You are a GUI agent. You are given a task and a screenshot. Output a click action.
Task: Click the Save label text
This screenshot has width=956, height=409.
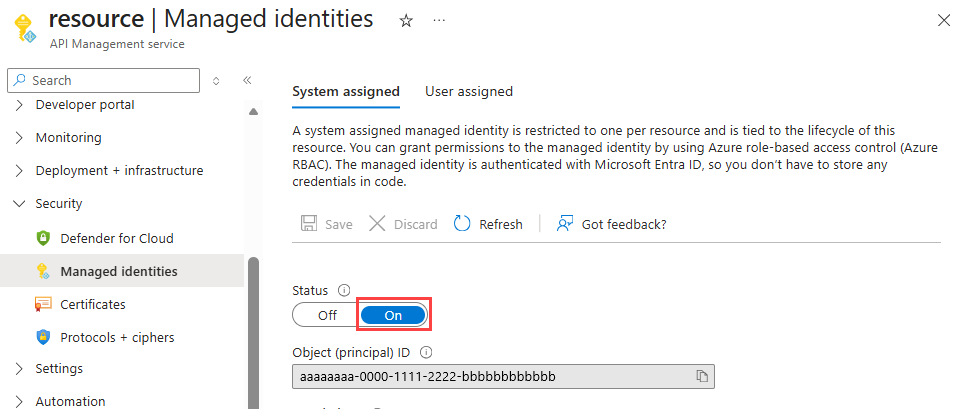click(338, 224)
